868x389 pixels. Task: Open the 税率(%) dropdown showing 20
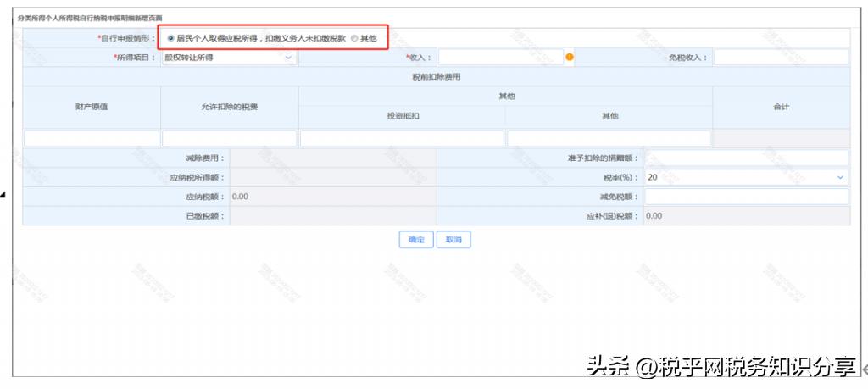point(746,177)
